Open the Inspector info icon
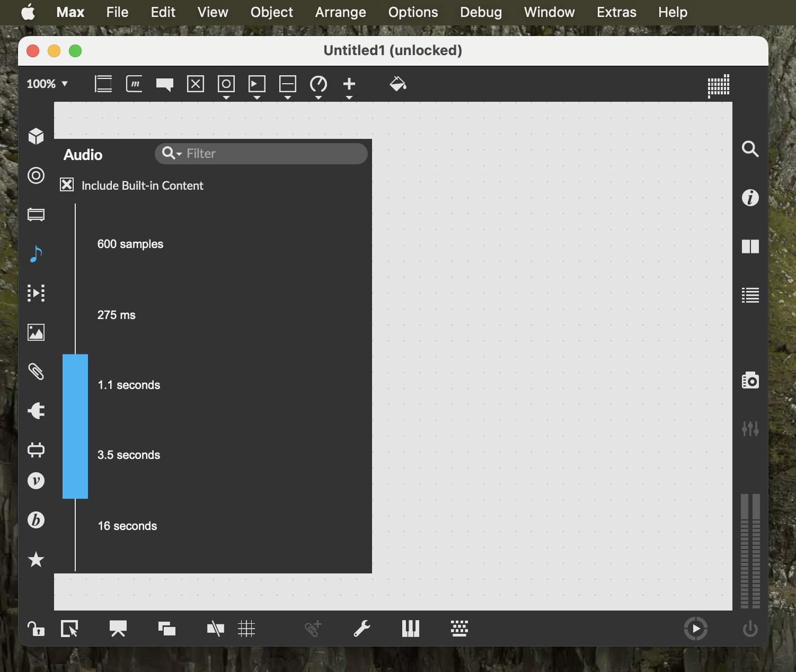Screen dimensions: 796x672 pos(750,198)
